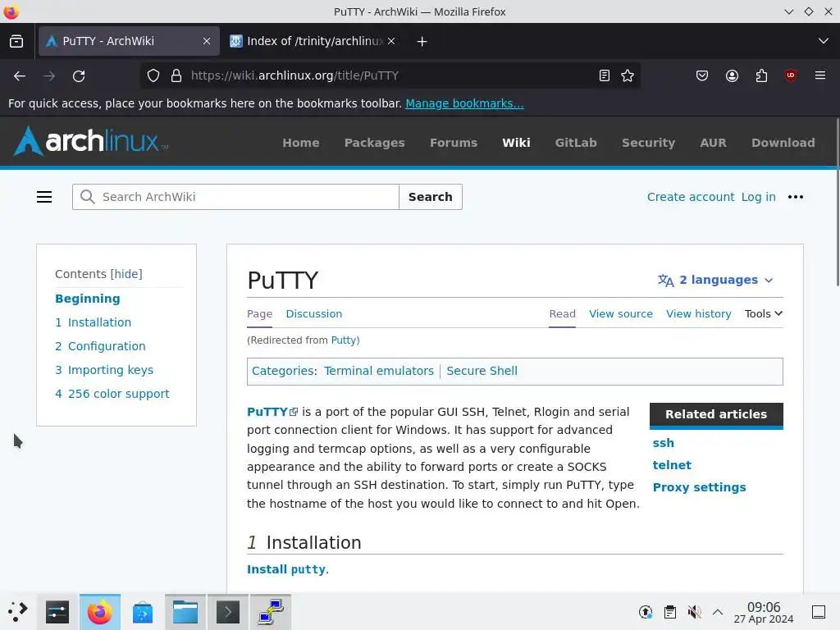Open Discover software center in taskbar
840x630 pixels.
(x=143, y=612)
